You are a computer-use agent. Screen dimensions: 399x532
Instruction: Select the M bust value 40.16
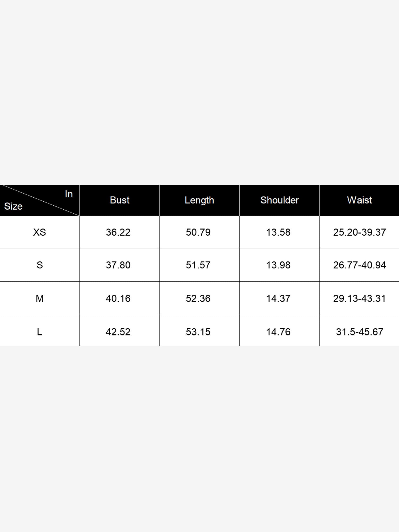118,298
